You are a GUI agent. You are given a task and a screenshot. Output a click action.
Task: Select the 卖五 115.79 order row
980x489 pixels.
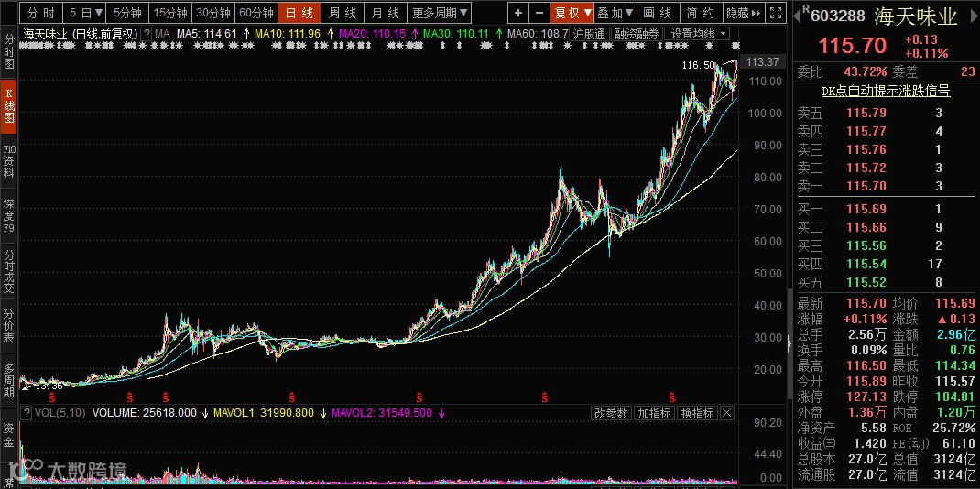885,114
